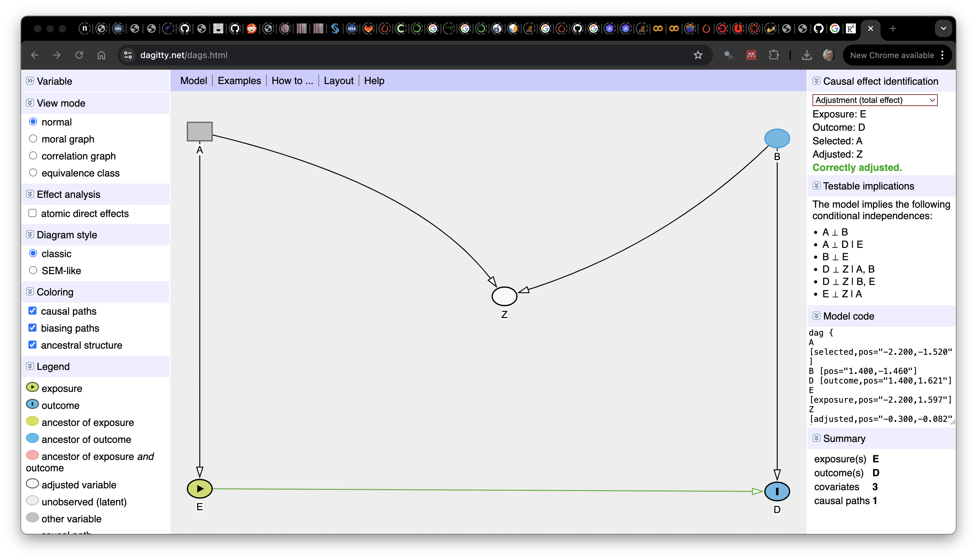
Task: Click the blue ancestor node B
Action: 777,138
